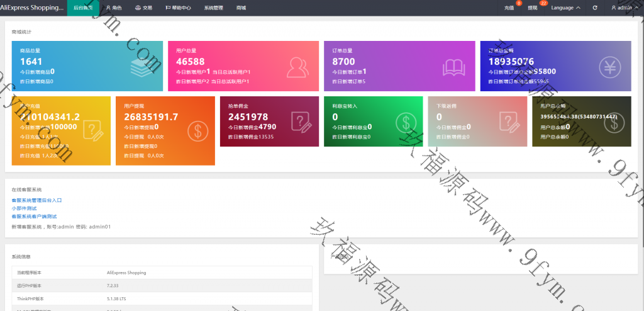The image size is (644, 311).
Task: Expand the Language dropdown
Action: pyautogui.click(x=565, y=8)
